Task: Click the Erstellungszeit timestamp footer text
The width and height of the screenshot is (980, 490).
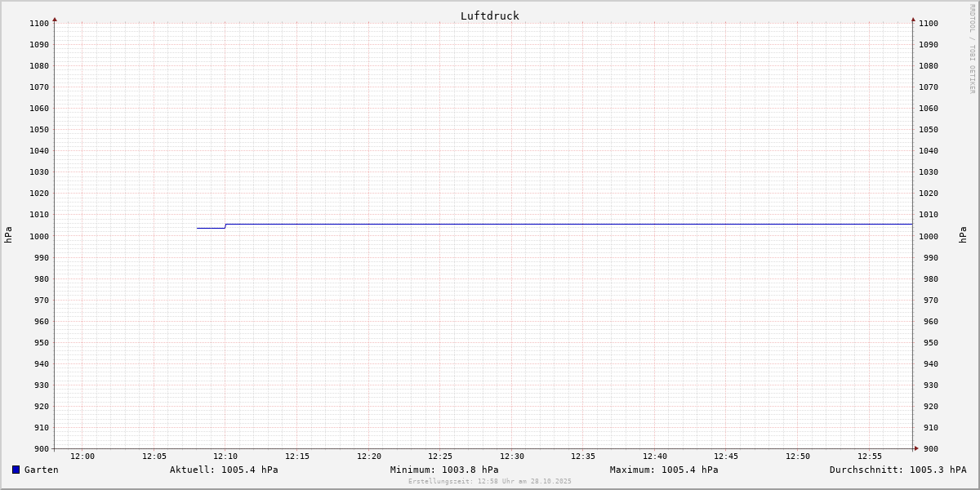Action: tap(490, 481)
